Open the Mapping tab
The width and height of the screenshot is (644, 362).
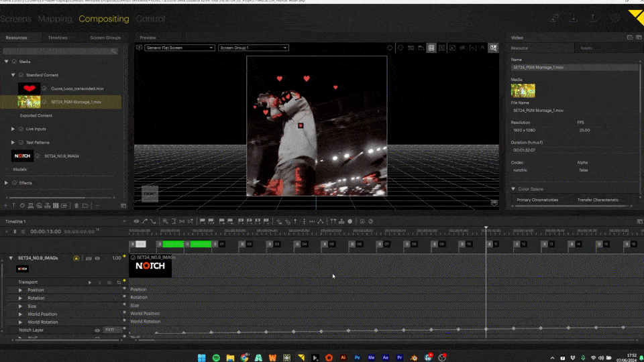point(54,19)
